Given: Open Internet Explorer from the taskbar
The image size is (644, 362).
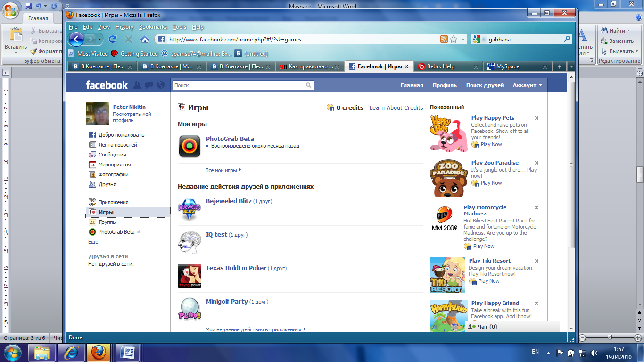Looking at the screenshot, I should 70,352.
